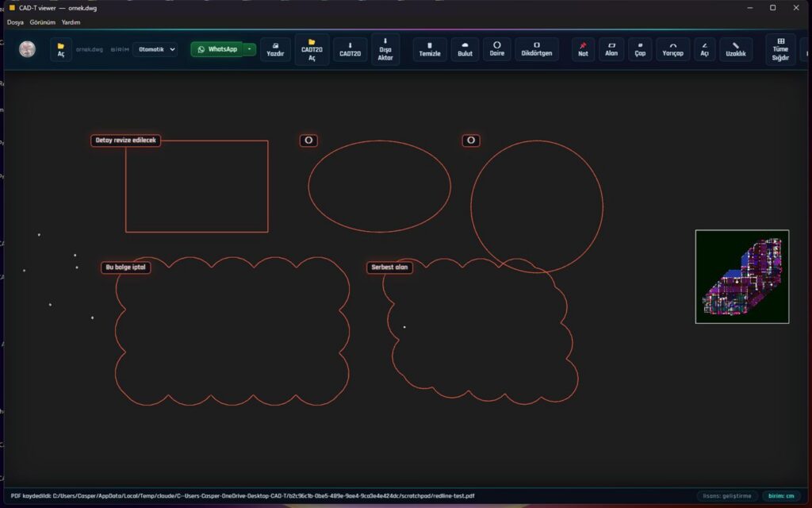This screenshot has width=812, height=508.
Task: Select the Uzaklık distance tool
Action: click(736, 50)
